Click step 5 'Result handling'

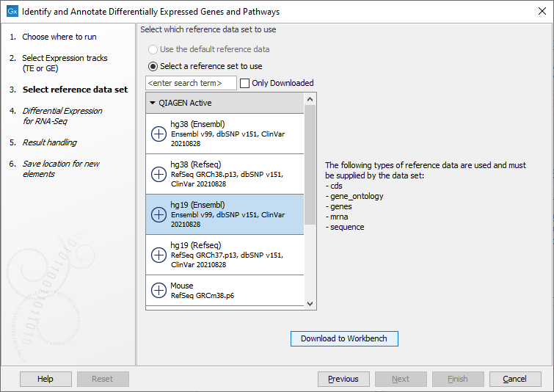click(x=49, y=142)
